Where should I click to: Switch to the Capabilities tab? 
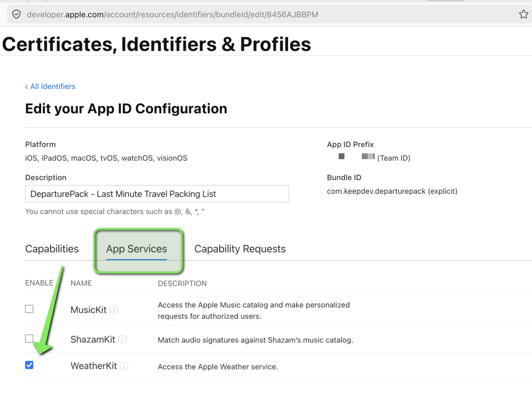pyautogui.click(x=52, y=249)
